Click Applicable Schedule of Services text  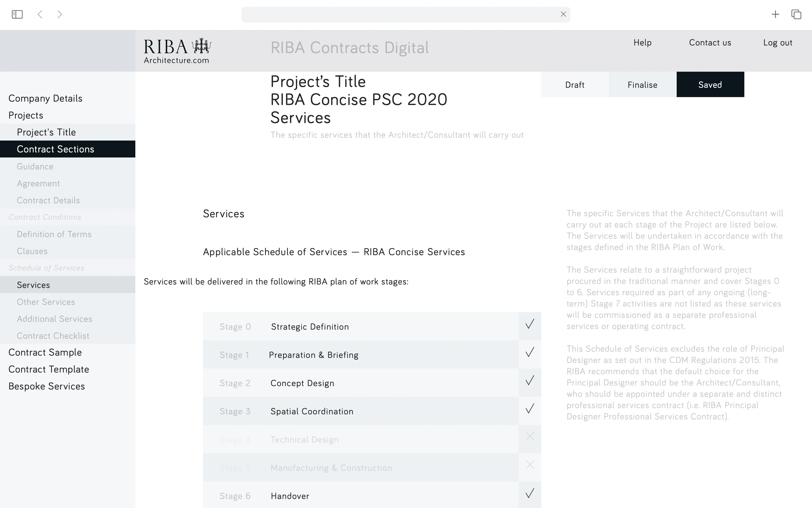[334, 252]
